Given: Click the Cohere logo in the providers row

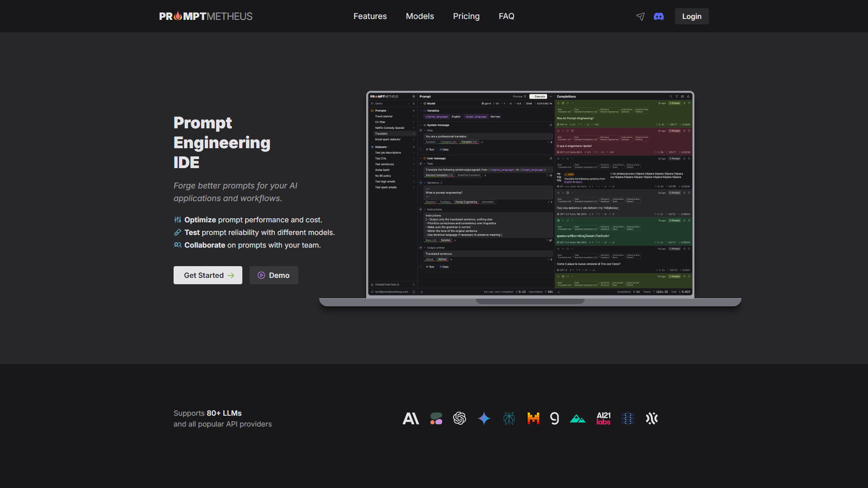Looking at the screenshot, I should (x=436, y=418).
